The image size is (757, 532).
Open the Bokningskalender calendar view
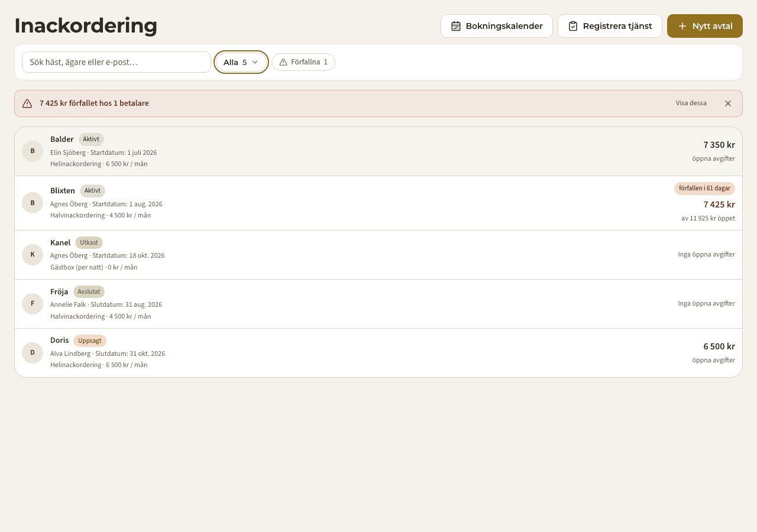pyautogui.click(x=497, y=26)
